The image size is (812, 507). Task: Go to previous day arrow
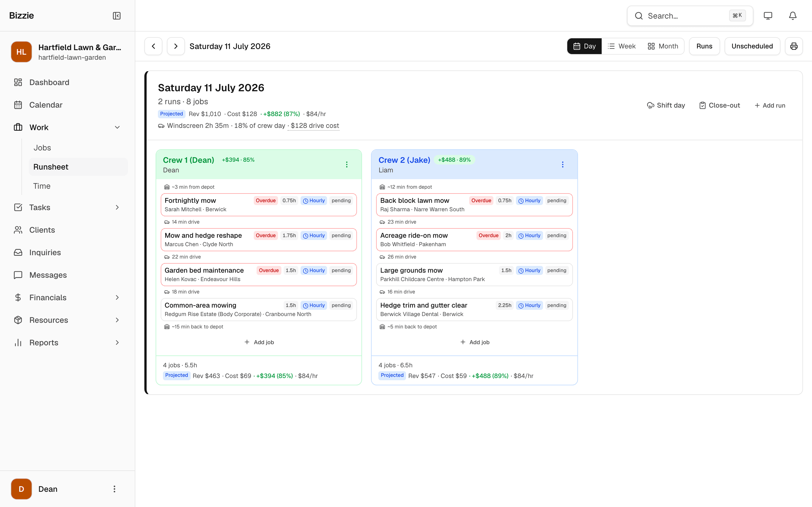[153, 46]
